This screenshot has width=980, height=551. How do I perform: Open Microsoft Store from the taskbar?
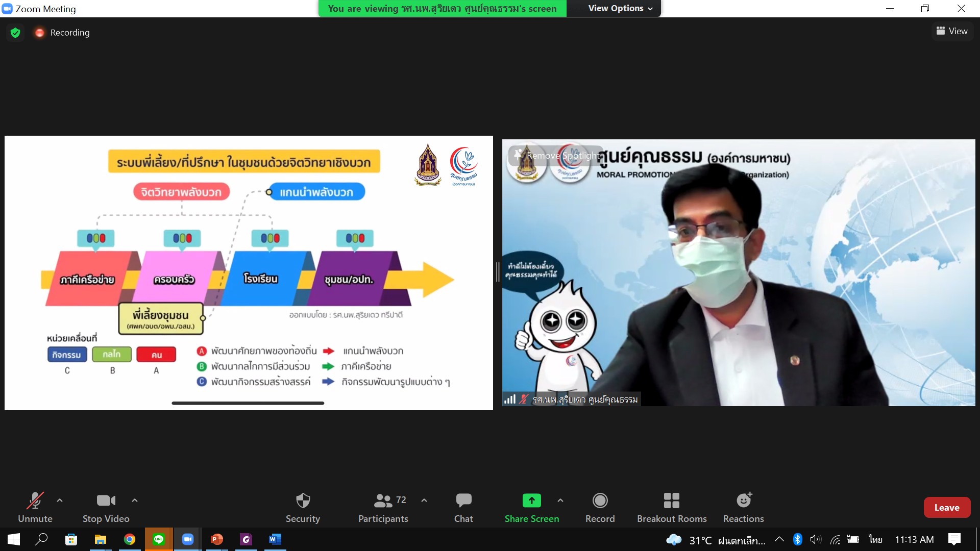(x=71, y=539)
